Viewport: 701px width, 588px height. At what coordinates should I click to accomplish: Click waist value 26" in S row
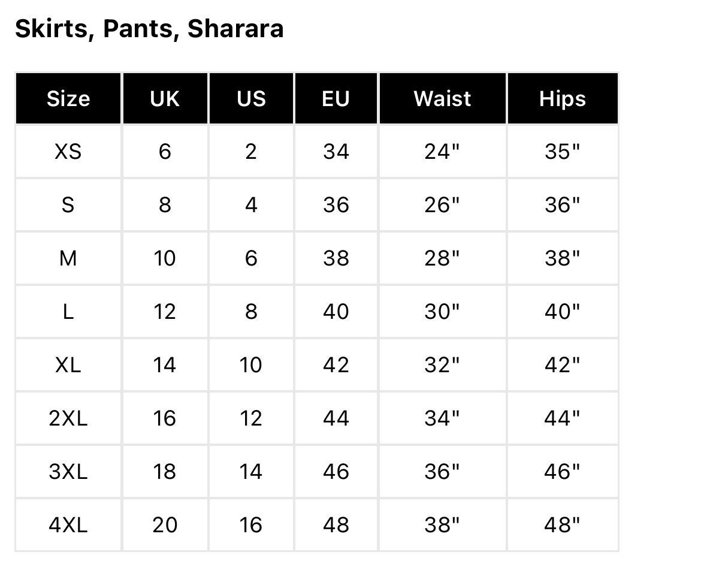[442, 205]
